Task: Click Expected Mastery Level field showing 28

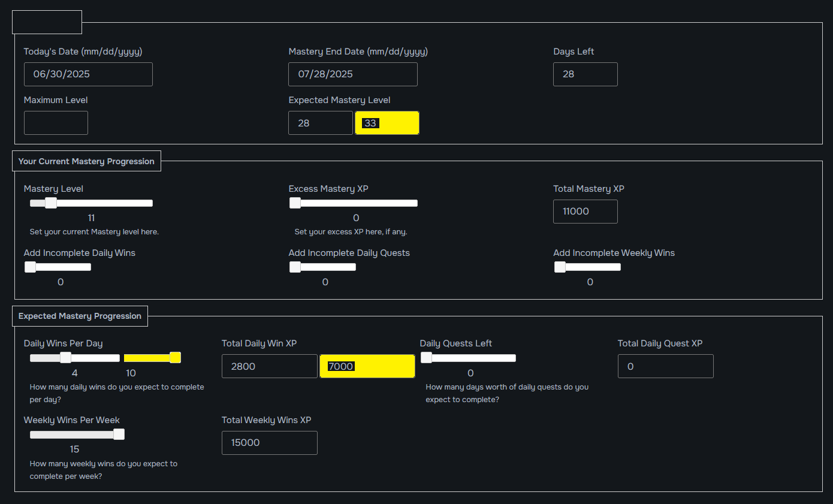Action: click(x=321, y=123)
